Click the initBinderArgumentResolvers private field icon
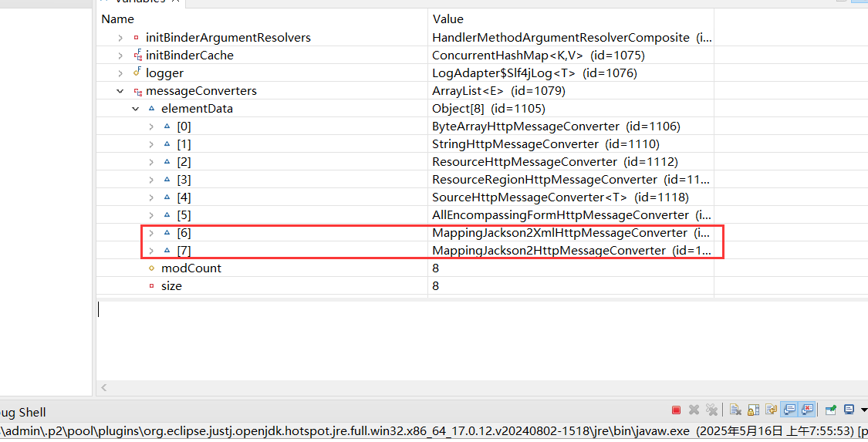 point(136,38)
